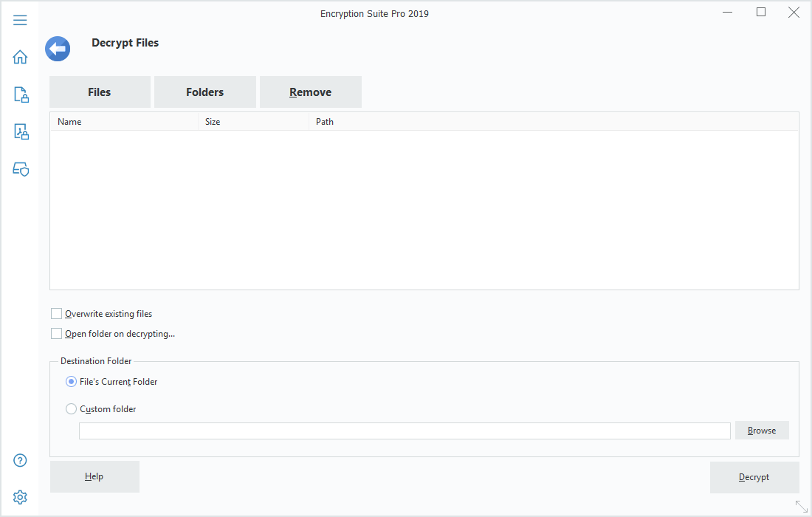
Task: Open the hamburger menu in sidebar
Action: click(20, 20)
